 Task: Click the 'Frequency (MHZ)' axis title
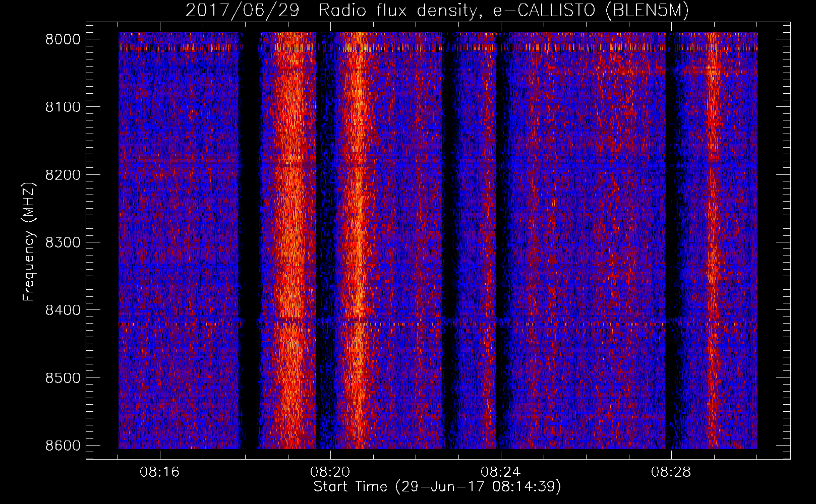click(x=29, y=242)
